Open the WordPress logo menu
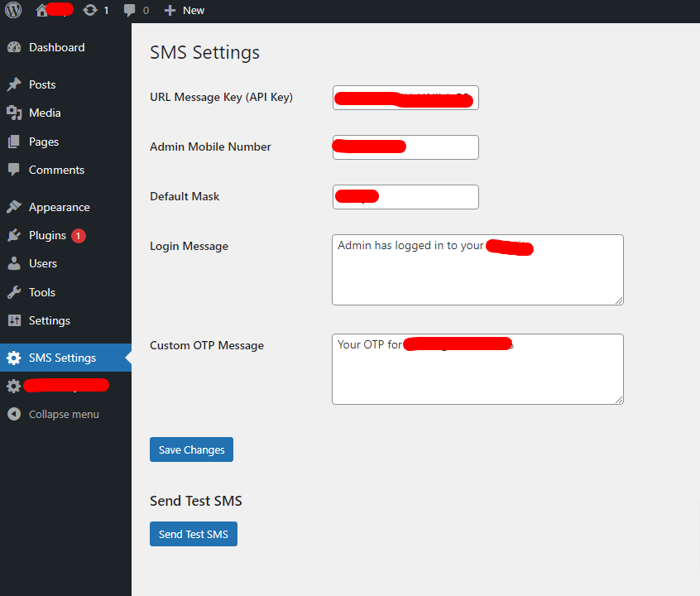 point(13,10)
